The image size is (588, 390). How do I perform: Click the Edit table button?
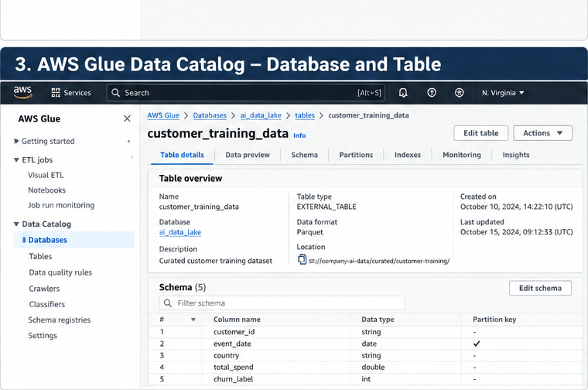(480, 133)
